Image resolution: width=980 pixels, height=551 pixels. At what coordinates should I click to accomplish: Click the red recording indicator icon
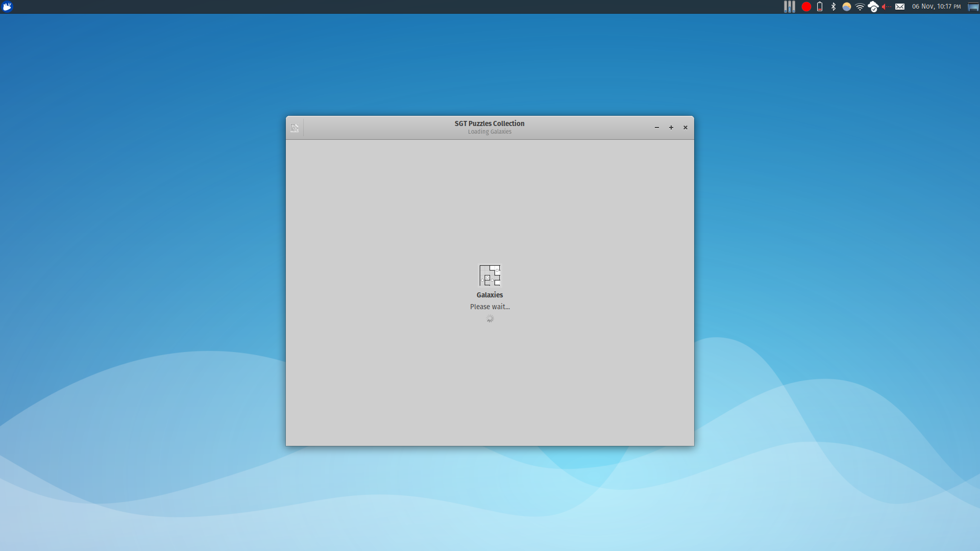click(x=806, y=7)
